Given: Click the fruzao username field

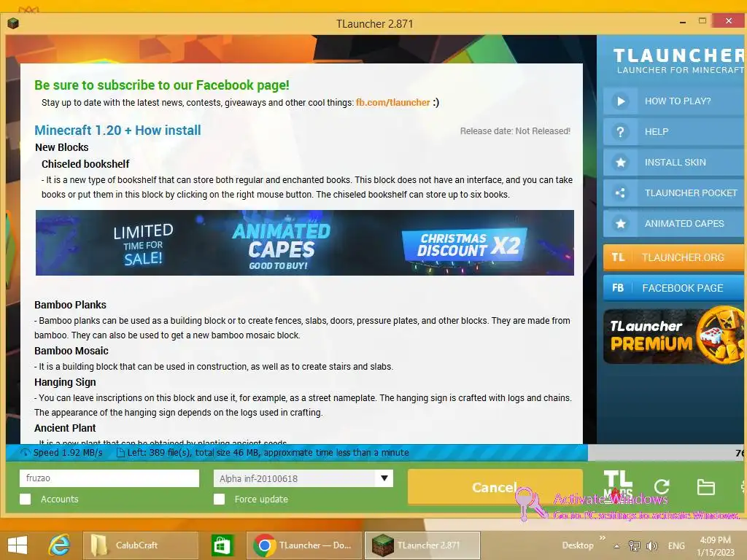Looking at the screenshot, I should tap(109, 478).
